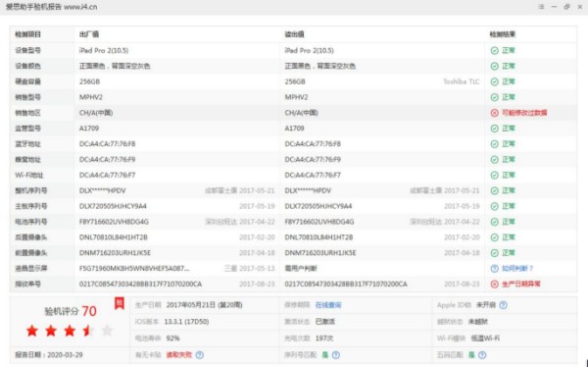The height and width of the screenshot is (367, 588).
Task: Click the 低温Wi-Fi module value
Action: pyautogui.click(x=485, y=339)
